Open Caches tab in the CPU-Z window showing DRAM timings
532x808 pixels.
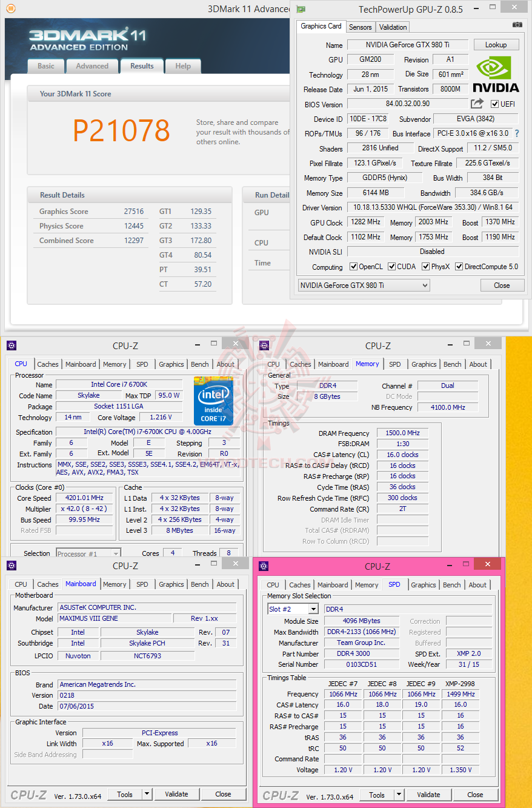pyautogui.click(x=300, y=364)
